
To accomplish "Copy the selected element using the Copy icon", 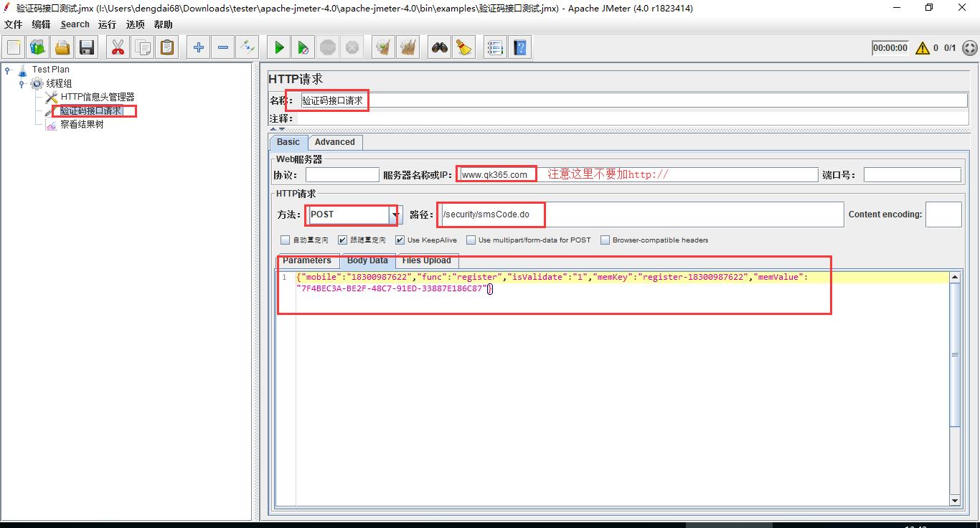I will pyautogui.click(x=142, y=47).
